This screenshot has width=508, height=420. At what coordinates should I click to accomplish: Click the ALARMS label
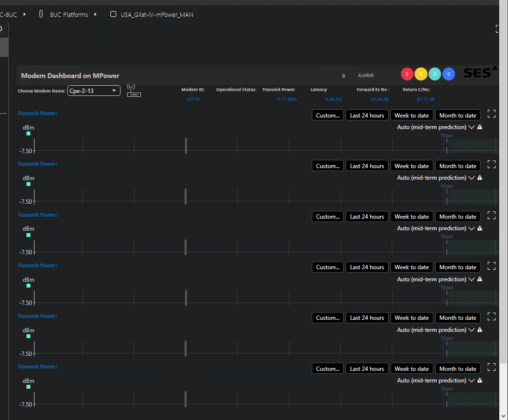point(366,75)
